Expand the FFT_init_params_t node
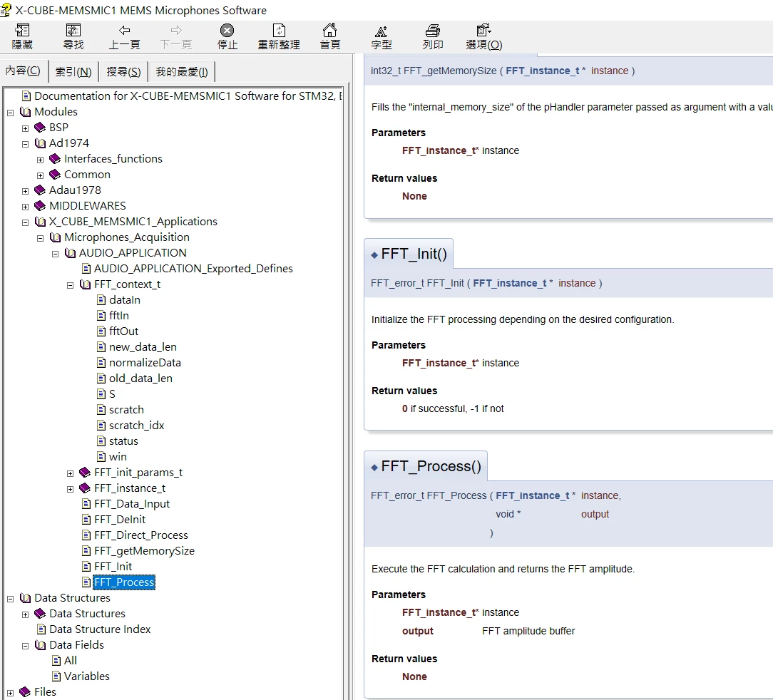 point(70,473)
